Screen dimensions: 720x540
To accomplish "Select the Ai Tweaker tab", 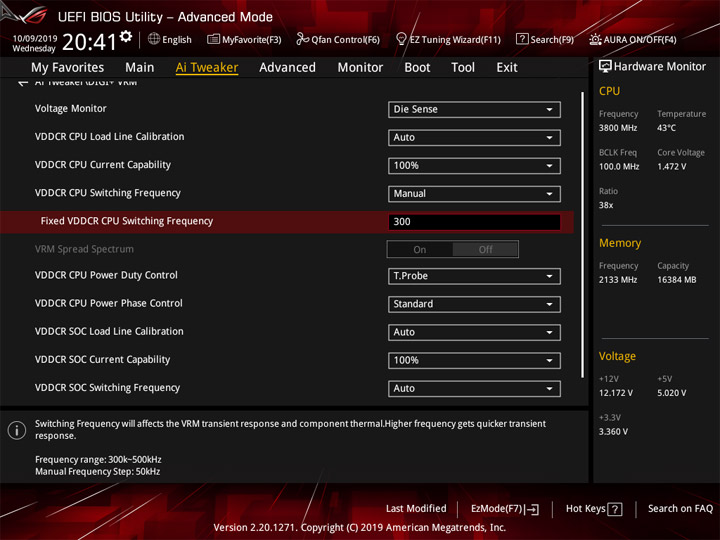I will pos(207,68).
